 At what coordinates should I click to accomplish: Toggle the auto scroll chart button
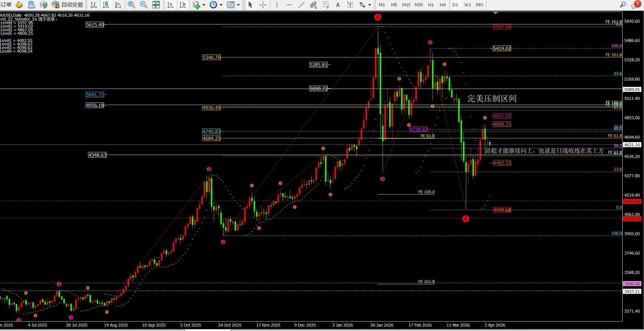click(170, 5)
